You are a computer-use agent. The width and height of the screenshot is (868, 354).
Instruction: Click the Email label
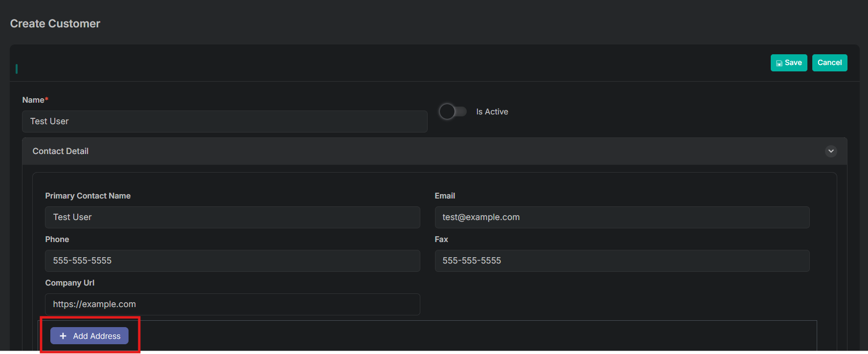point(445,196)
